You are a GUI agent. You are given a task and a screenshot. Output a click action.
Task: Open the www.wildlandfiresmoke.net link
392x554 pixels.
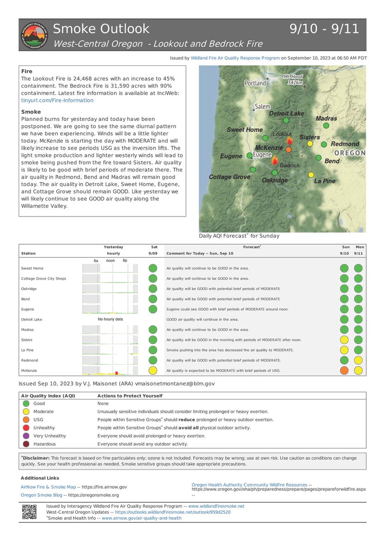217,506
